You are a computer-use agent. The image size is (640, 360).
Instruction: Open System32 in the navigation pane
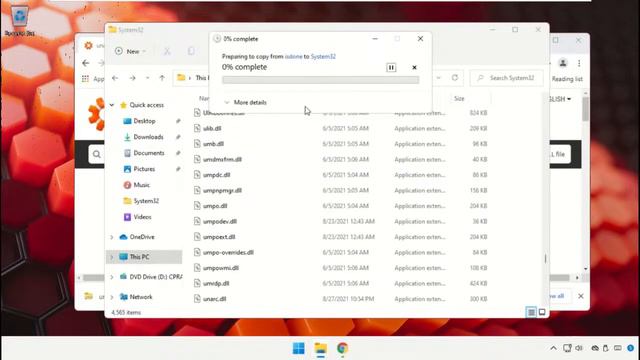tap(141, 201)
